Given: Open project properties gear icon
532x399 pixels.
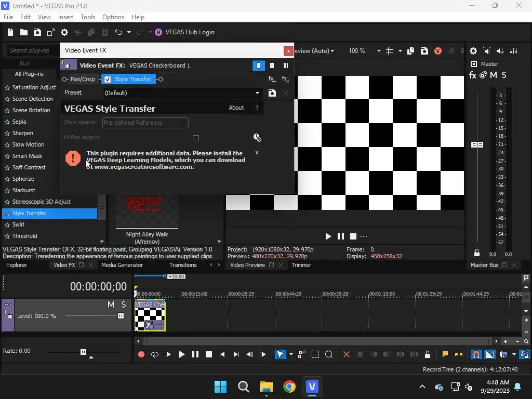Looking at the screenshot, I should tap(64, 32).
